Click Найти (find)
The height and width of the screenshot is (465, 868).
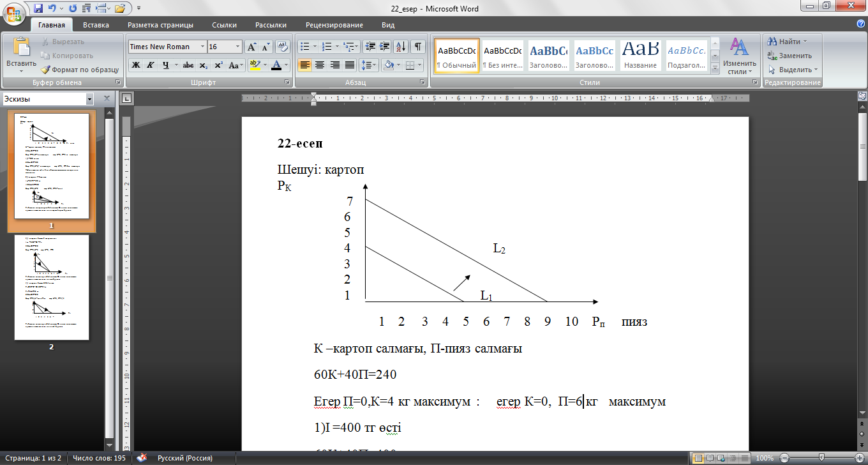point(788,42)
